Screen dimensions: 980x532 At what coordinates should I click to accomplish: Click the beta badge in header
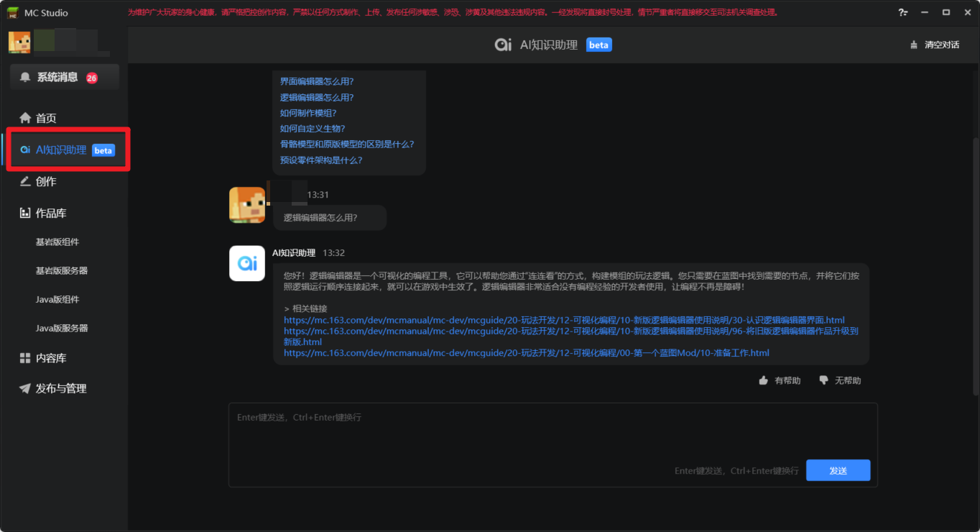pyautogui.click(x=598, y=45)
